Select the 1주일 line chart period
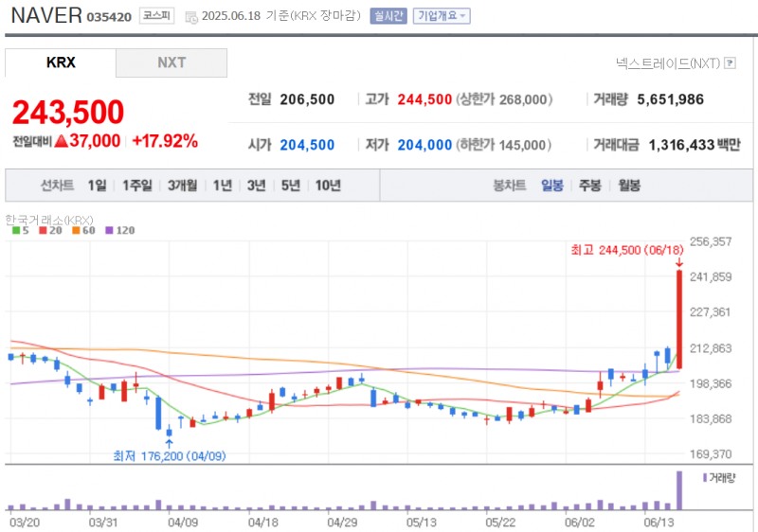Viewport: 758px width, 532px height. pyautogui.click(x=137, y=186)
